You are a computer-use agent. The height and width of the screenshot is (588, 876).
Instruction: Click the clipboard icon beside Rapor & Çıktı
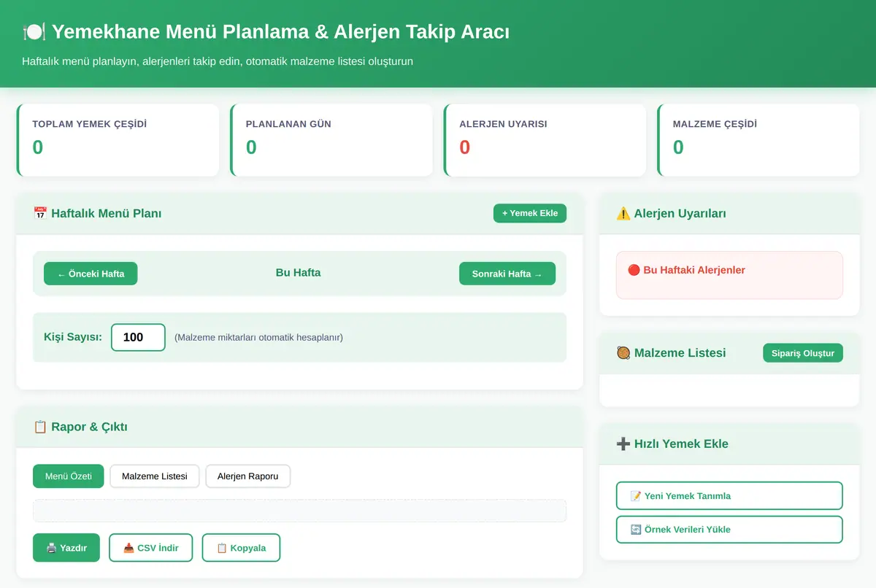(40, 427)
